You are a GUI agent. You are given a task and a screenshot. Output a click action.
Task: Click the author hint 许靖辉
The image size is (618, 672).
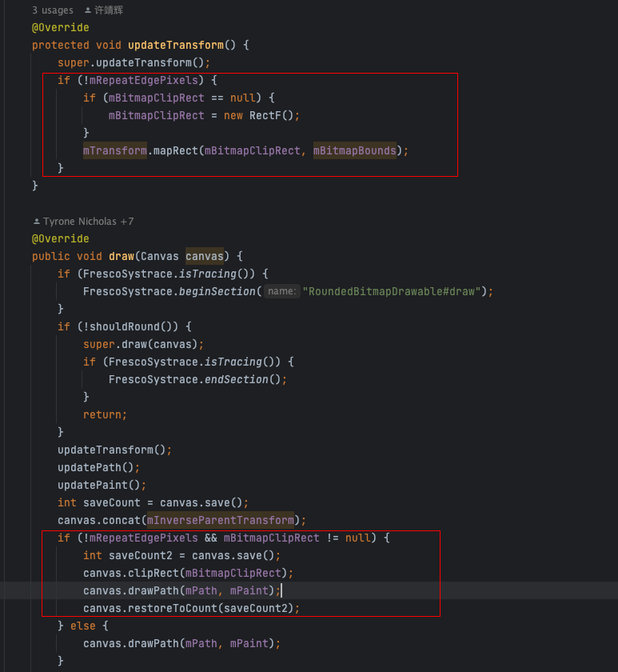(x=109, y=10)
